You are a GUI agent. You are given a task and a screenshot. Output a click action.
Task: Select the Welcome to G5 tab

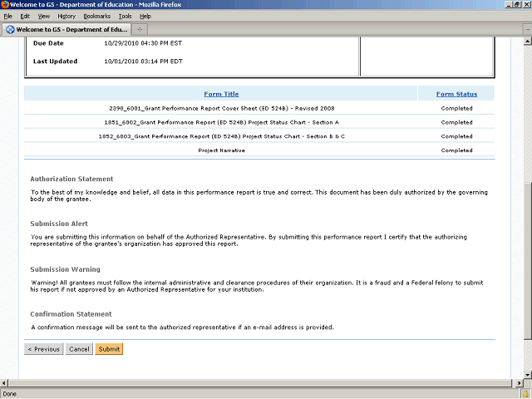pos(66,30)
